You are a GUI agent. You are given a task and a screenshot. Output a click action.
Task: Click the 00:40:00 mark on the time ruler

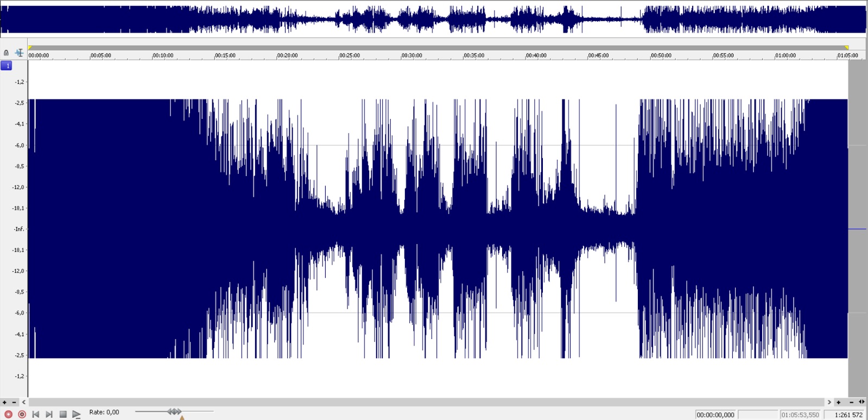(536, 55)
